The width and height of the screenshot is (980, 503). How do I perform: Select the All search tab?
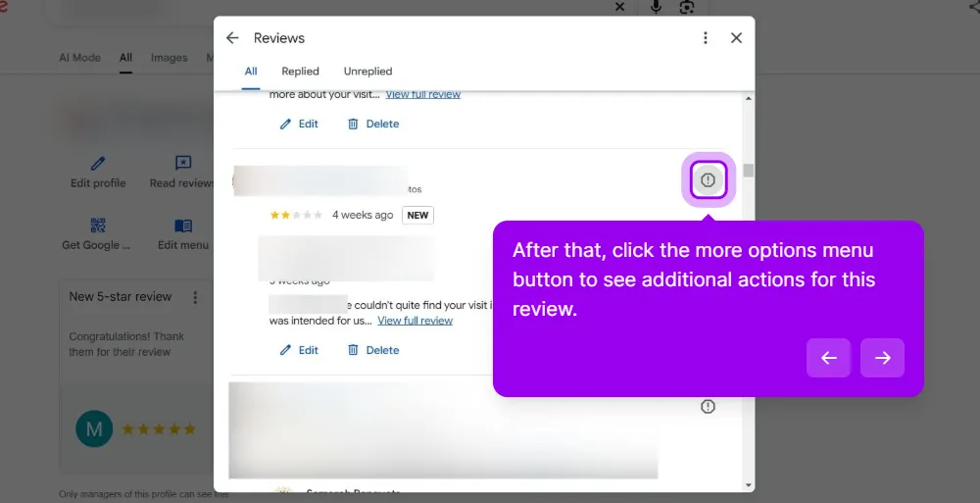click(125, 58)
